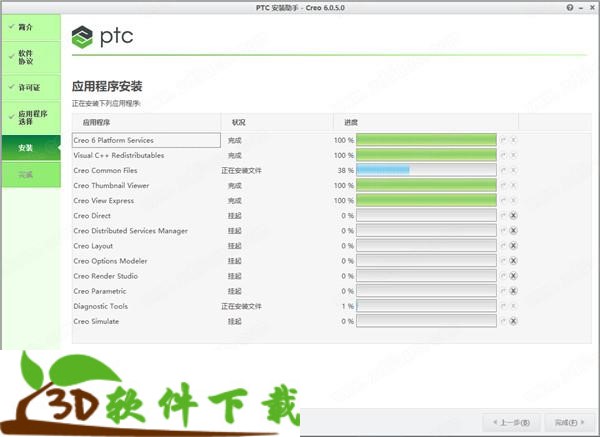Cancel the Creo Options Modeler installation

[x=514, y=261]
